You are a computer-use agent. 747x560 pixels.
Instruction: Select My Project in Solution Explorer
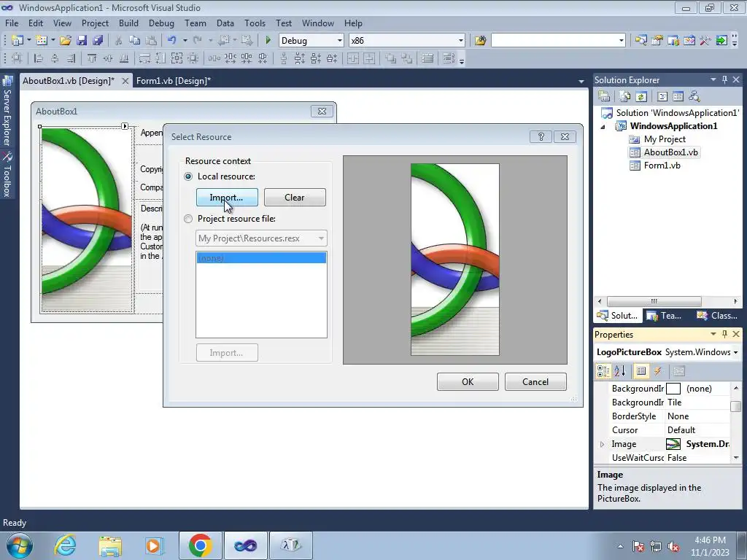(664, 139)
